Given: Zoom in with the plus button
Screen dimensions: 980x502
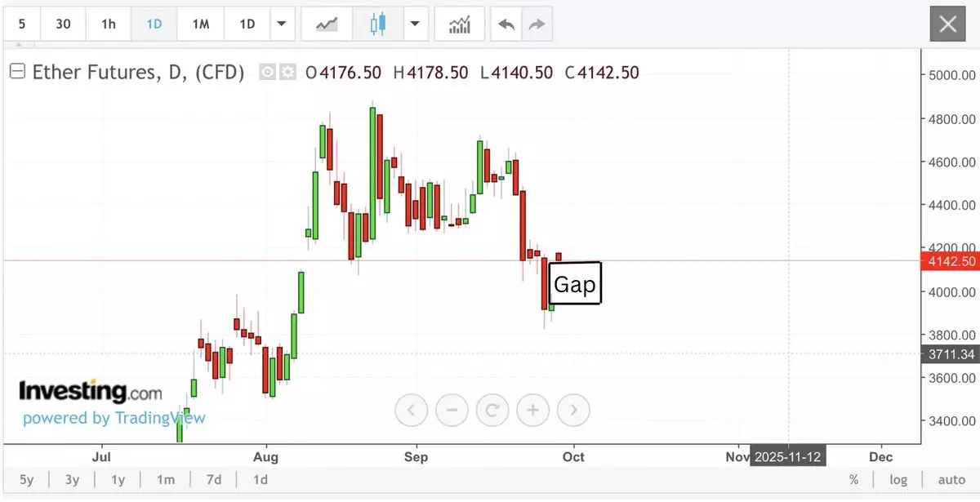Looking at the screenshot, I should point(532,410).
